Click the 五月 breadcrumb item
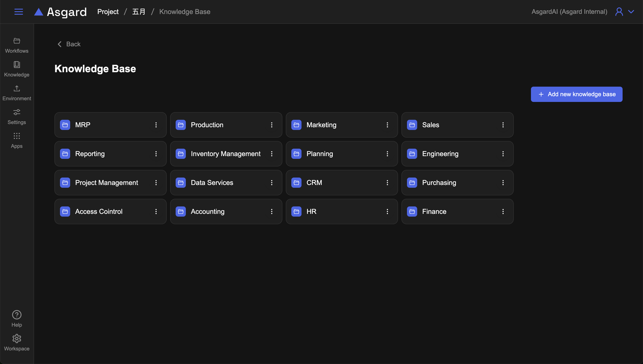Viewport: 643px width, 364px height. pos(139,12)
